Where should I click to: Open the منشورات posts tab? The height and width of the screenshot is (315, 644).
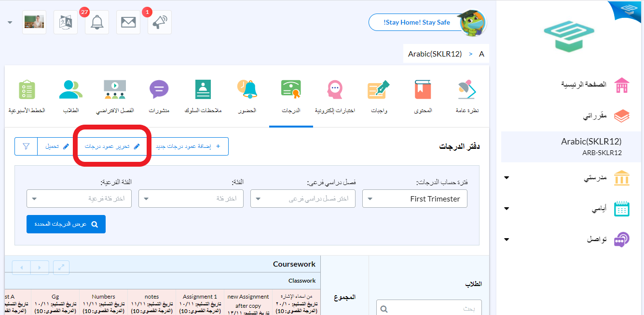tap(159, 97)
